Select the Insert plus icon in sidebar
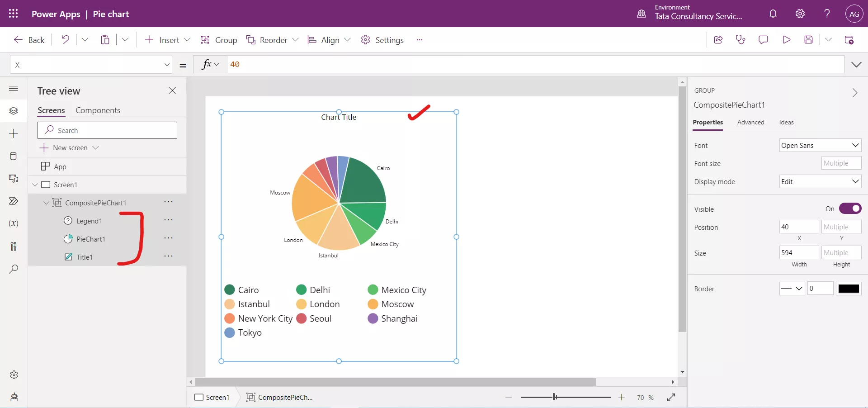The height and width of the screenshot is (408, 868). point(14,134)
